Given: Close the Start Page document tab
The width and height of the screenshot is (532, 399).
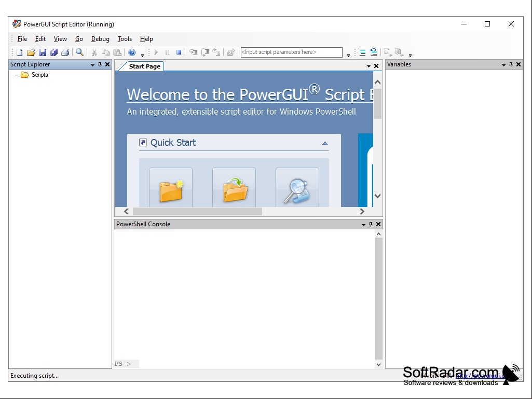Looking at the screenshot, I should pyautogui.click(x=376, y=66).
